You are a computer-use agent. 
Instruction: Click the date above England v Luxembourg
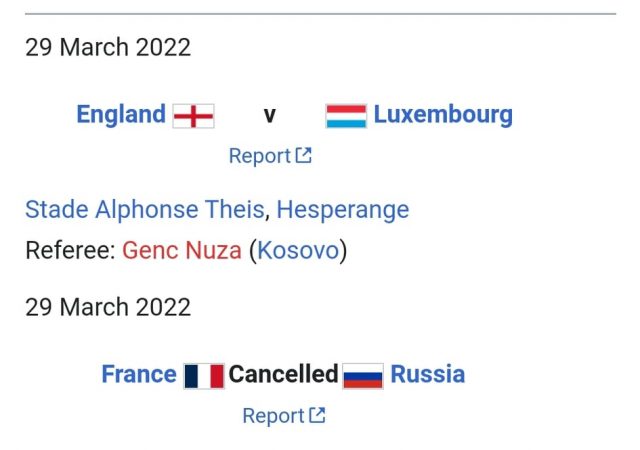coord(108,47)
